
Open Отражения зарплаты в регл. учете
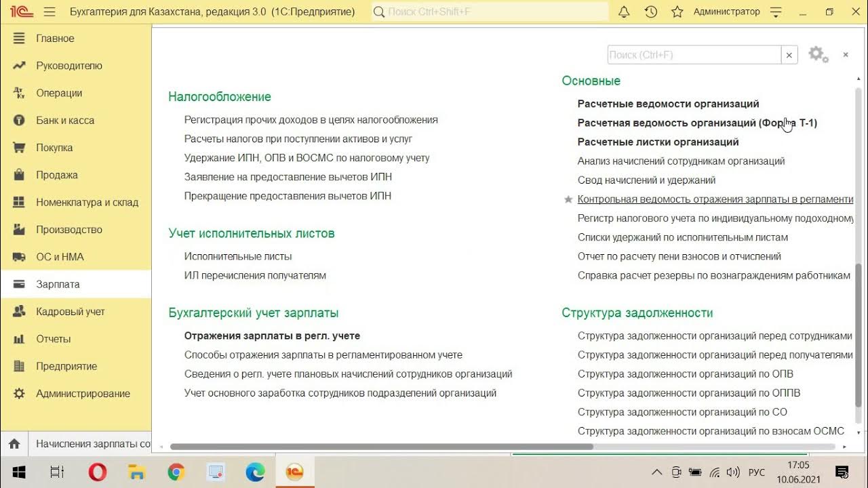[x=272, y=335]
